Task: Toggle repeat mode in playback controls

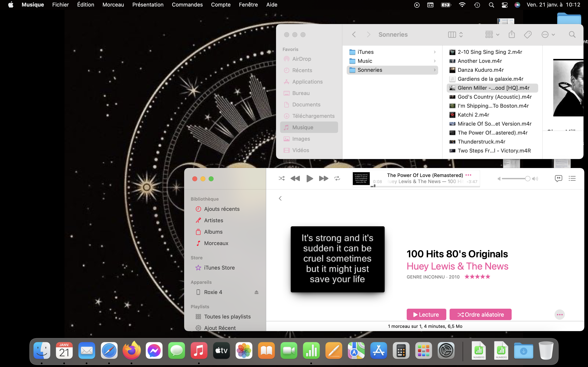Action: click(x=337, y=179)
